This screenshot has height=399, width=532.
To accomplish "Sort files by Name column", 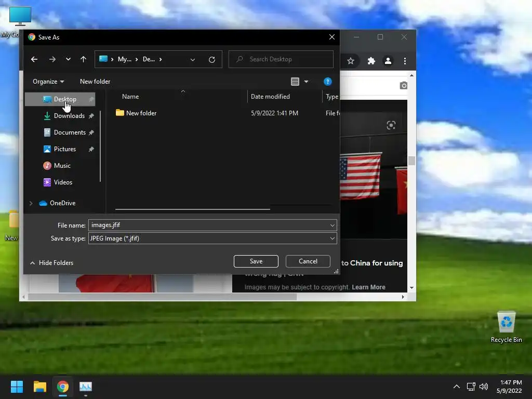I will [130, 96].
